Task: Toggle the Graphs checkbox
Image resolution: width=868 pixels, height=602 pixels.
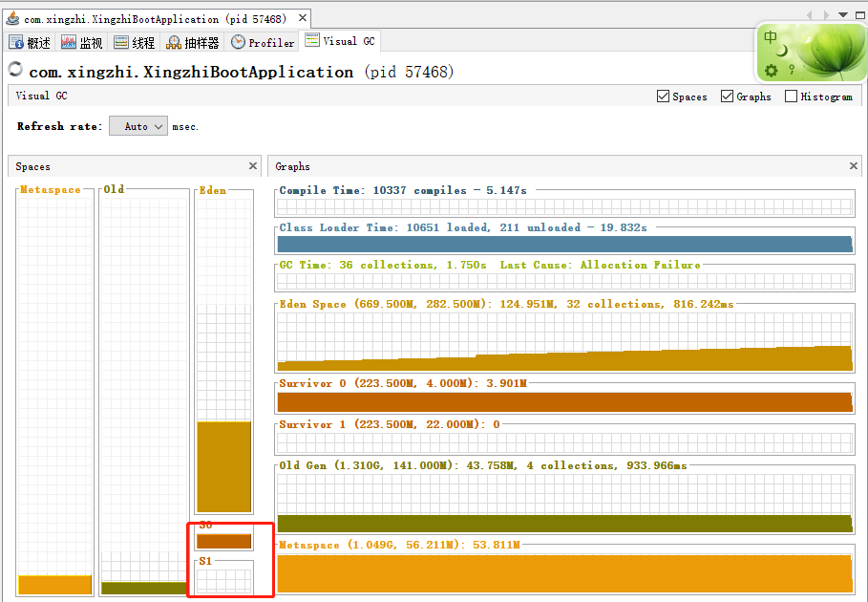Action: point(727,97)
